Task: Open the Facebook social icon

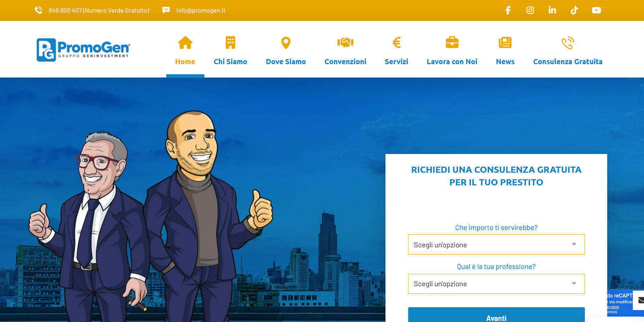Action: (x=508, y=10)
